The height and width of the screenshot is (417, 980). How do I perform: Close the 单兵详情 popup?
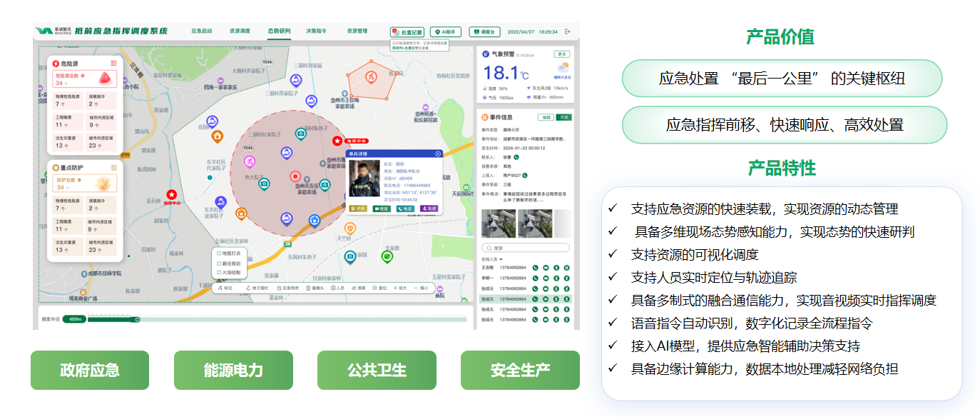tap(437, 154)
